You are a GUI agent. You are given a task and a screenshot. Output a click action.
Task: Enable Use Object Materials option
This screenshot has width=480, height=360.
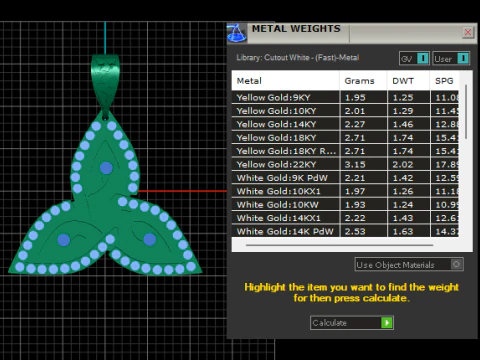click(409, 265)
